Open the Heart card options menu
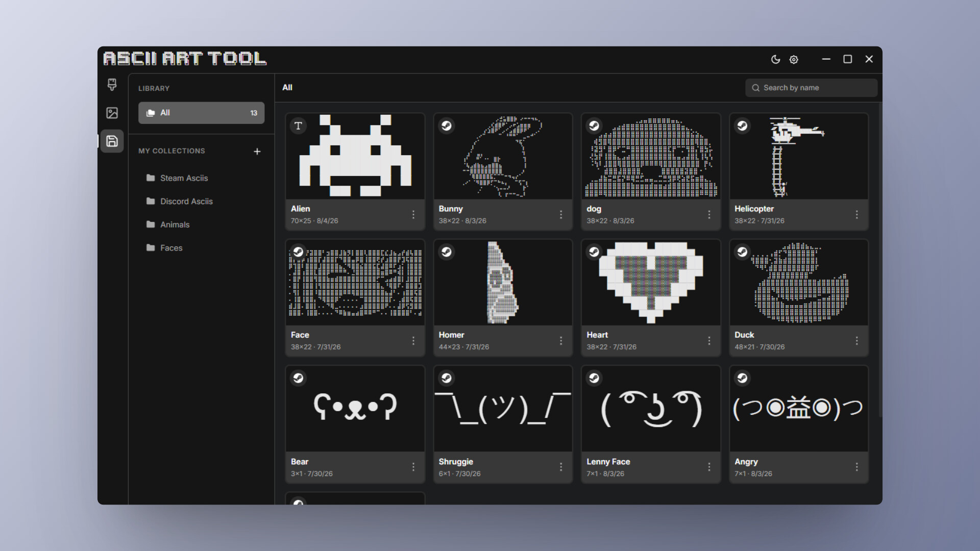The image size is (980, 551). pyautogui.click(x=709, y=341)
